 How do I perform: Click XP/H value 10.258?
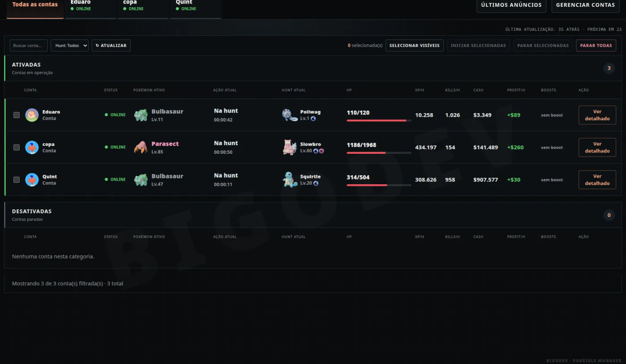coord(424,115)
